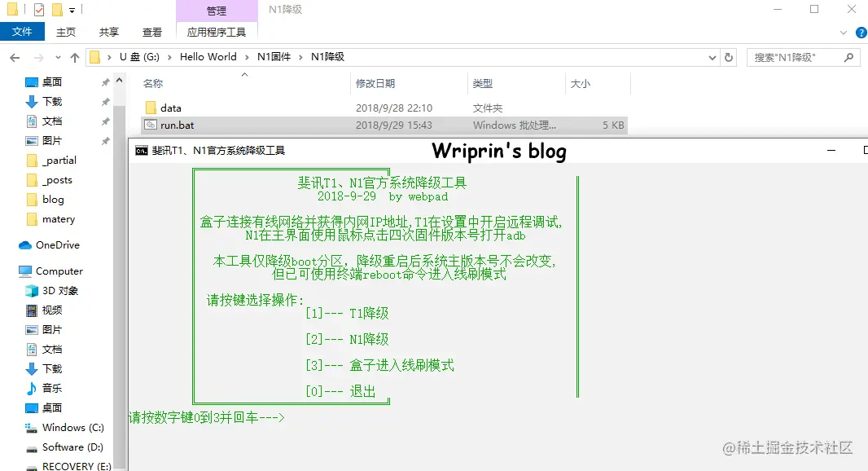The width and height of the screenshot is (868, 471).
Task: Open 3D 对象 under Computer
Action: pyautogui.click(x=59, y=291)
